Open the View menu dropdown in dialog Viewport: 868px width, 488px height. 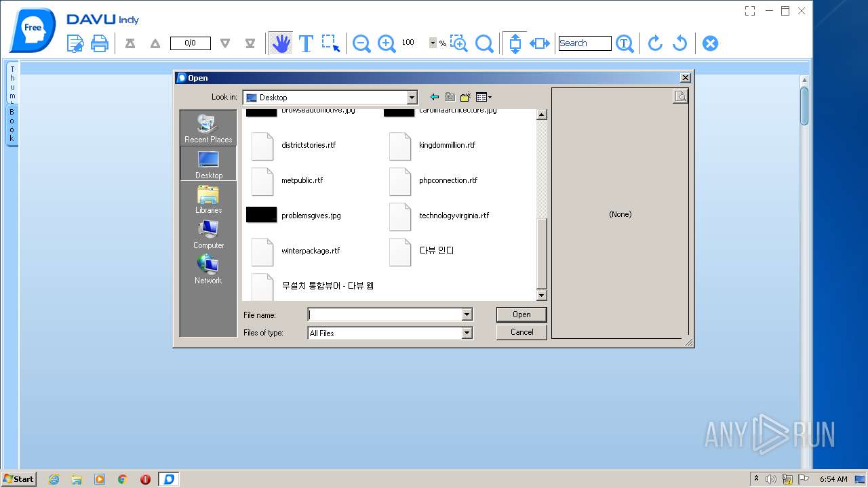[484, 98]
